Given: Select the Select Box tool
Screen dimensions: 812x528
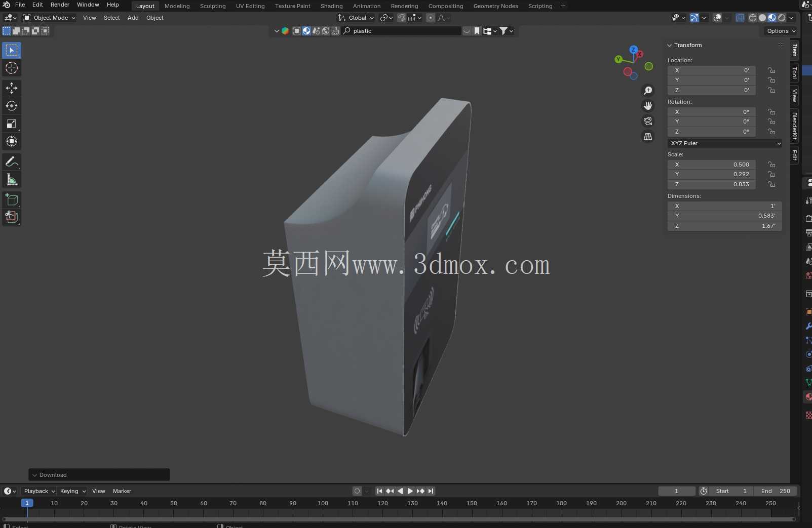Looking at the screenshot, I should pos(12,50).
